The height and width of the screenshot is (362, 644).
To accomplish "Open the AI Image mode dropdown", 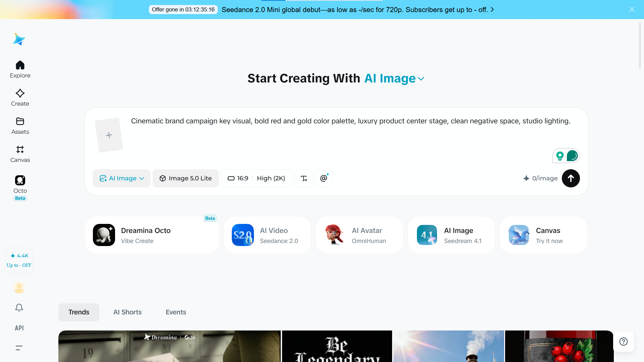I will point(122,178).
